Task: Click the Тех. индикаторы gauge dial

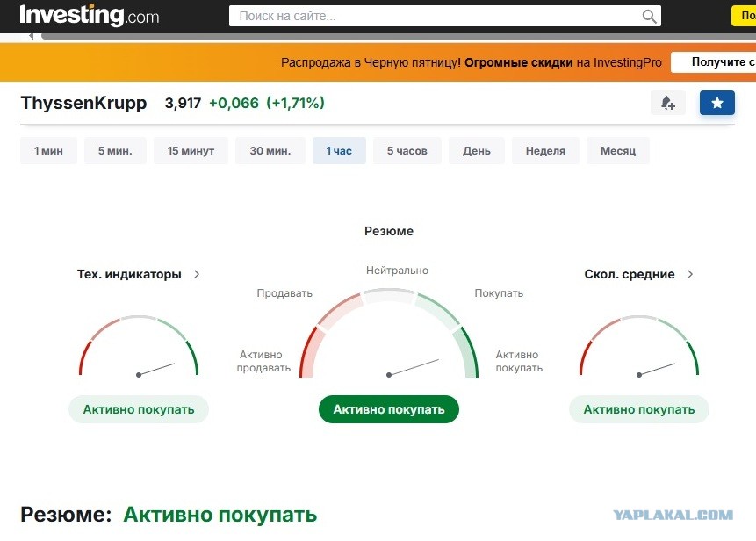Action: tap(139, 346)
